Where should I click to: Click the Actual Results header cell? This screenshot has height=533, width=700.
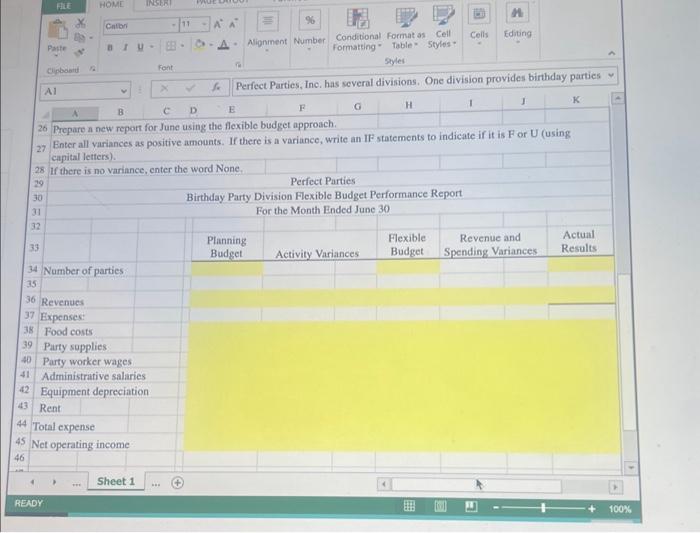[x=579, y=241]
